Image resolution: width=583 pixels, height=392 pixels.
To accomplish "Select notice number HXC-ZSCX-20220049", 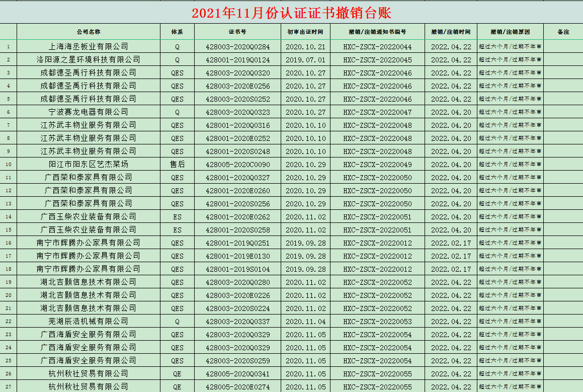I will [x=377, y=165].
